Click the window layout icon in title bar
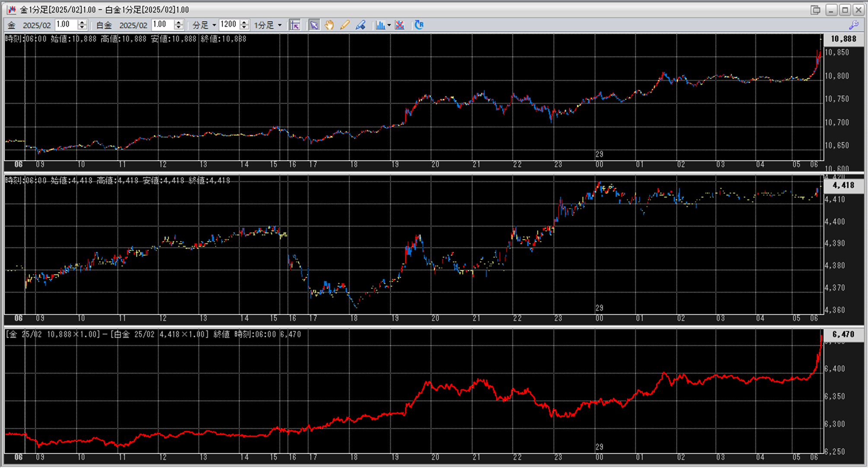The height and width of the screenshot is (468, 868). 815,9
